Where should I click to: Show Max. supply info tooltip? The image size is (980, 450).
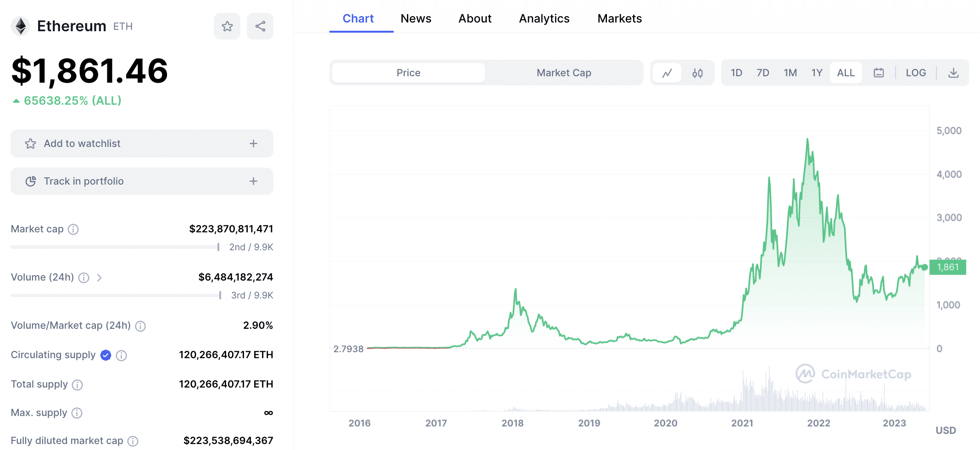77,413
